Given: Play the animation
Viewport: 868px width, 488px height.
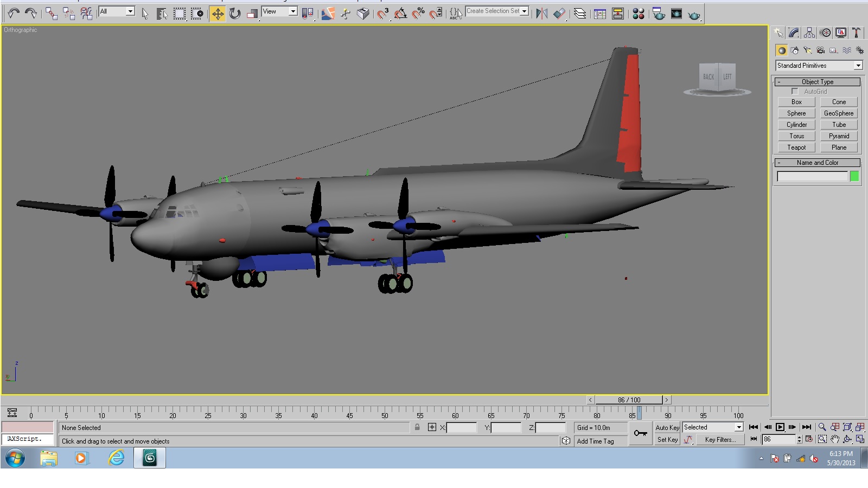Looking at the screenshot, I should coord(780,427).
